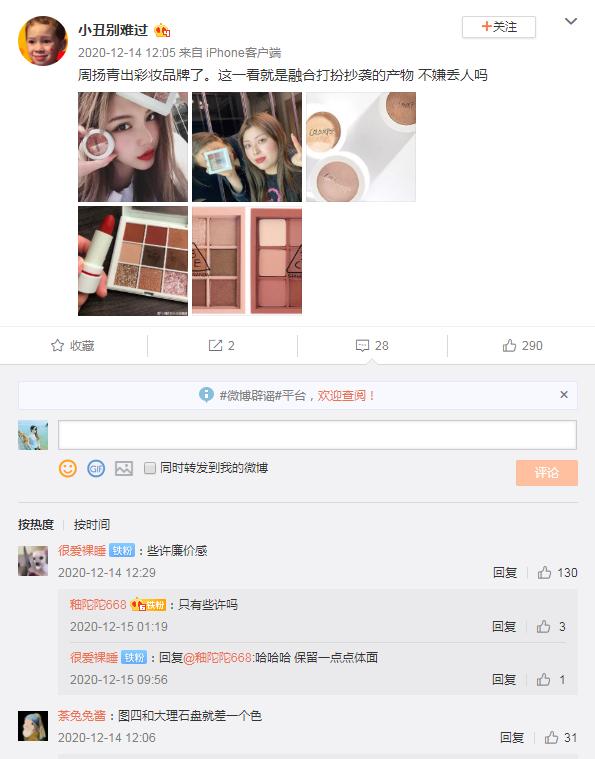Screen dimensions: 595x759
Task: Reply to 釉陀陀668's comment via 回复
Action: [x=503, y=626]
